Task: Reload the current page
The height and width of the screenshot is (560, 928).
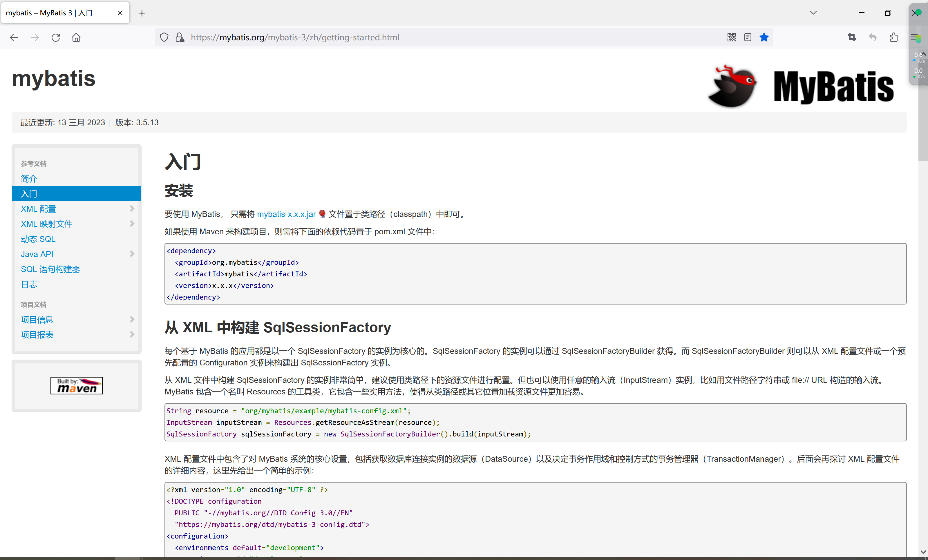Action: [x=56, y=37]
